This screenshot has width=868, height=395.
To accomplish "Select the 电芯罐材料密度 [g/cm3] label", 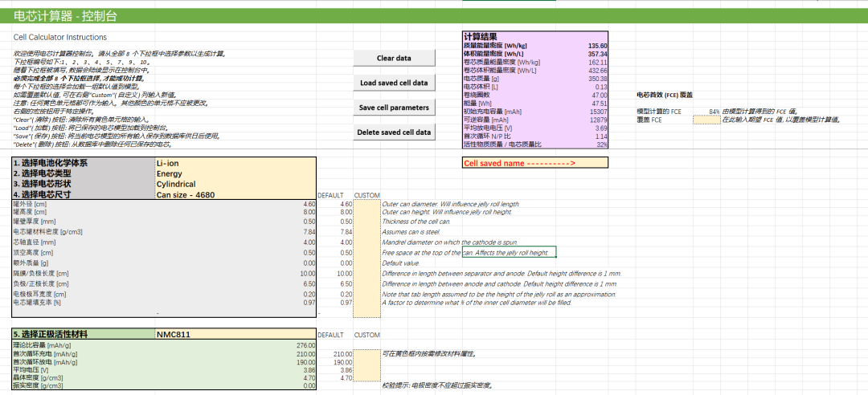I will click(47, 232).
